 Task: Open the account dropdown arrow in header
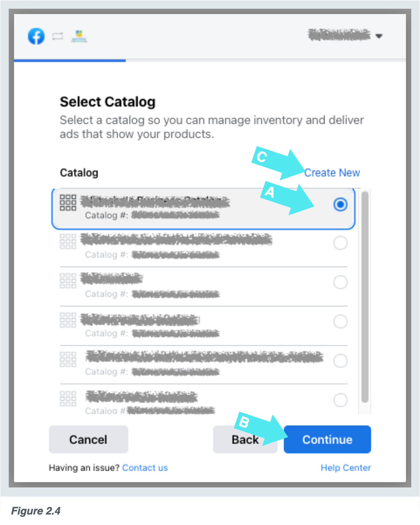[x=379, y=36]
